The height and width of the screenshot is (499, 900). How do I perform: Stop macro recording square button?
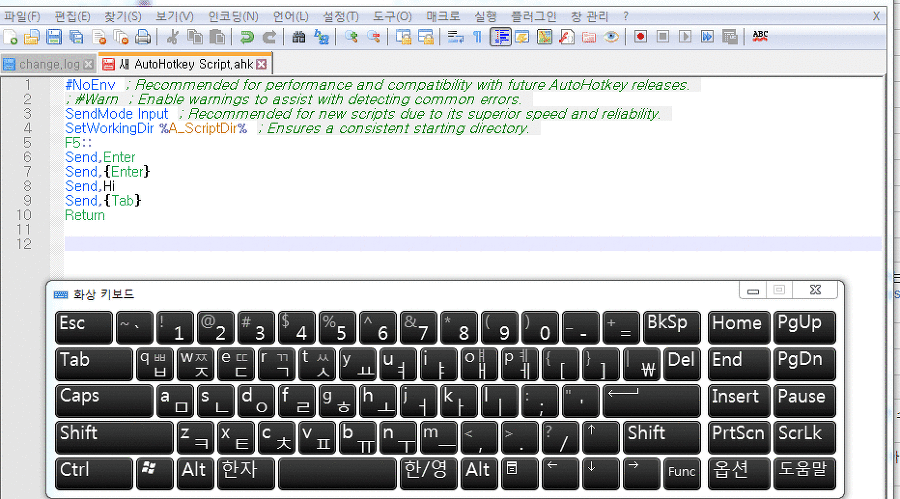point(663,37)
